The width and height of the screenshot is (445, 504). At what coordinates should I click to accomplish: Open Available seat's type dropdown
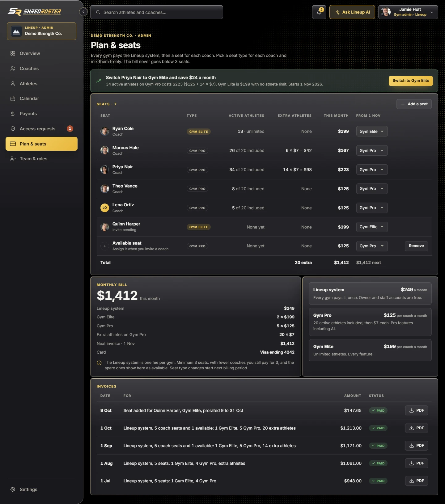point(372,246)
